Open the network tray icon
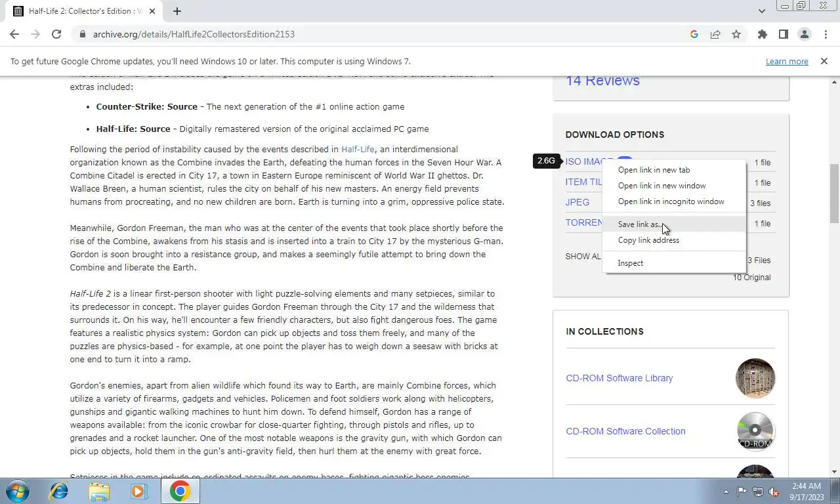The height and width of the screenshot is (504, 840). pos(757,492)
